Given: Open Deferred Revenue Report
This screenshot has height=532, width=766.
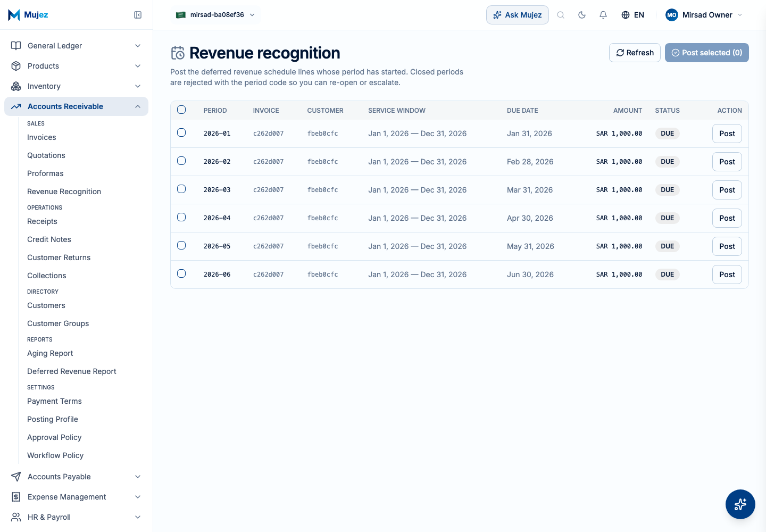Looking at the screenshot, I should click(72, 371).
